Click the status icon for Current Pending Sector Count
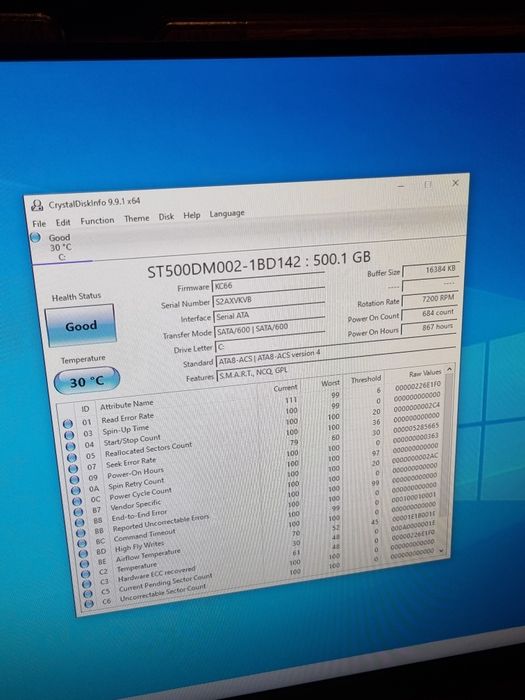This screenshot has width=525, height=700. tap(88, 593)
